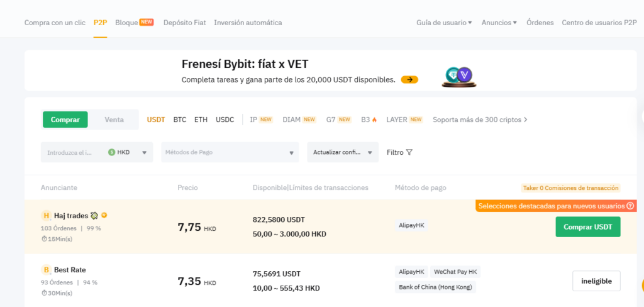
Task: Click the 7,75 HKD price
Action: pyautogui.click(x=197, y=227)
